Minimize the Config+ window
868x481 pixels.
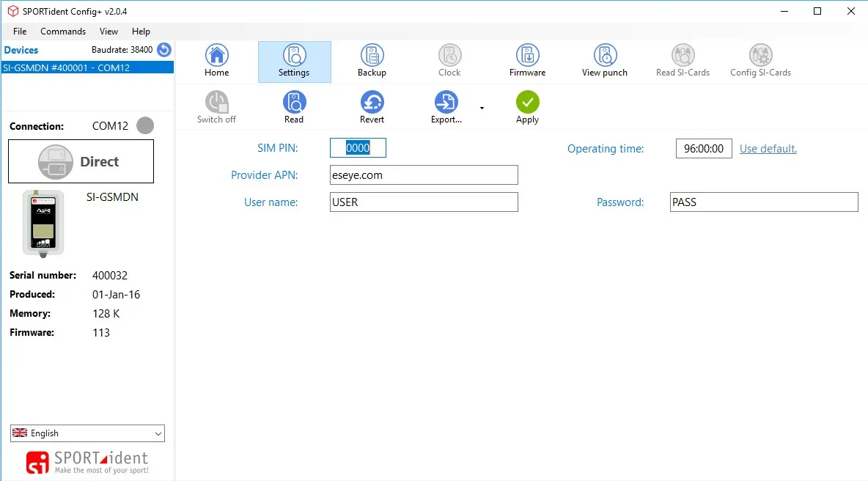pos(784,11)
